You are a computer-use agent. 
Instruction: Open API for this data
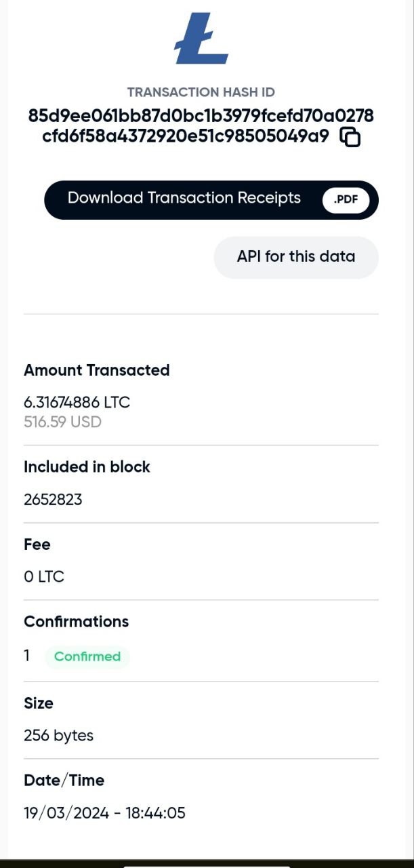point(295,257)
